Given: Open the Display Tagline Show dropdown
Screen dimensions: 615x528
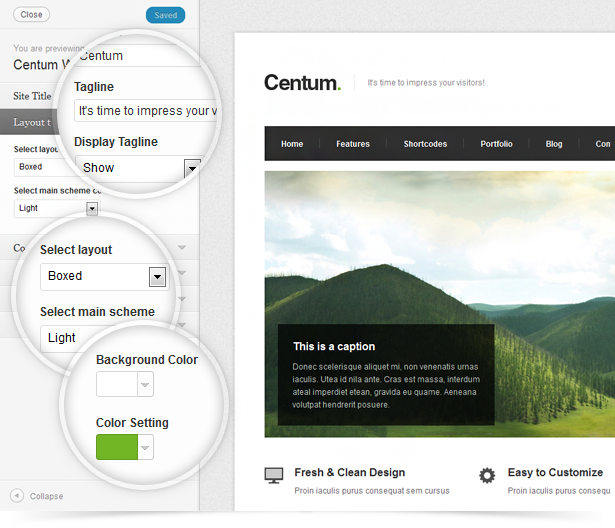Looking at the screenshot, I should coord(138,168).
